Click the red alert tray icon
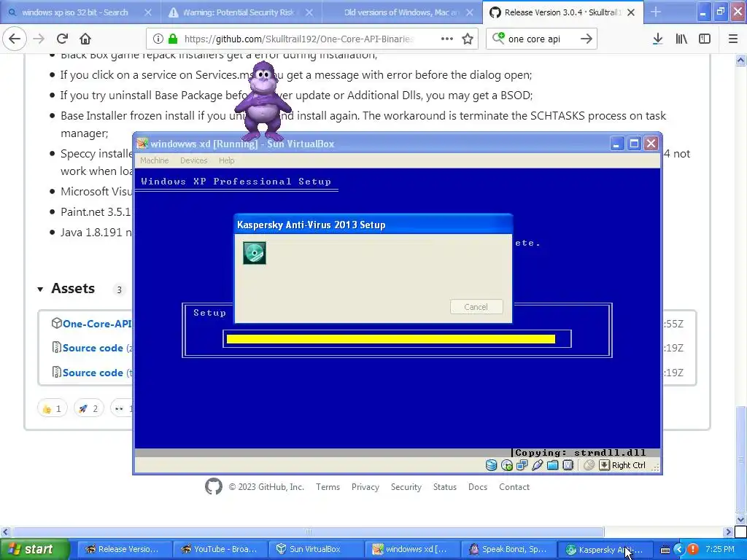Viewport: 747px width, 560px height. click(x=693, y=550)
